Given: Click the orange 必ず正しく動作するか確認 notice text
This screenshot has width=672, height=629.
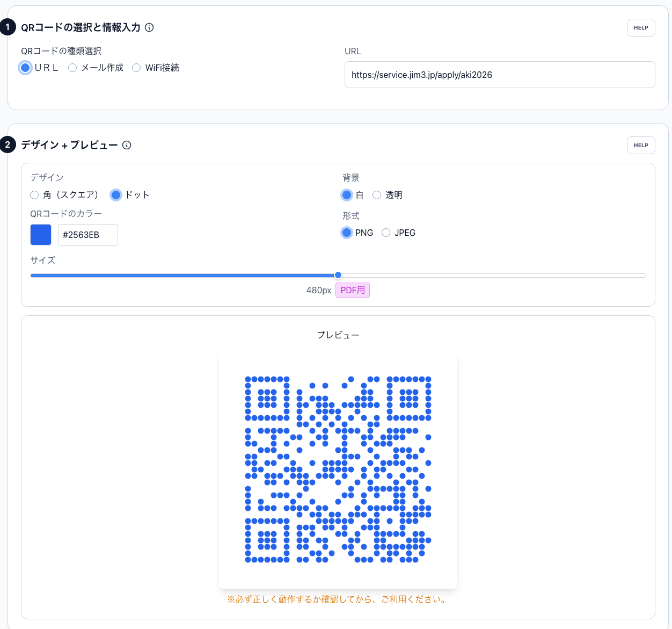Looking at the screenshot, I should (338, 599).
